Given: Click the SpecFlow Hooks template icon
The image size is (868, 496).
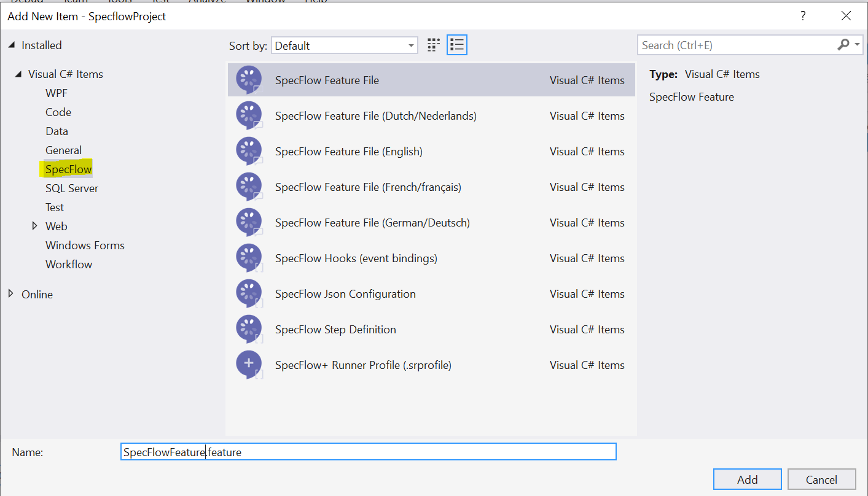Looking at the screenshot, I should [249, 258].
